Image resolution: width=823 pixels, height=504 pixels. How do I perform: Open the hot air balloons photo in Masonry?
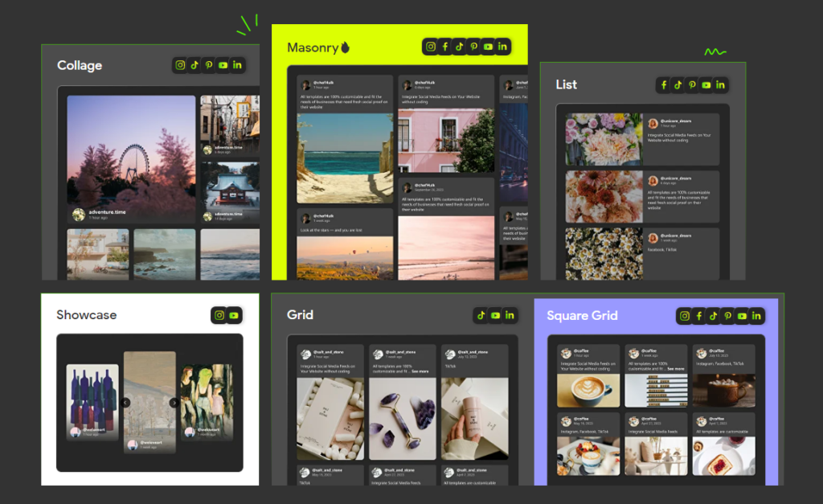(x=345, y=258)
